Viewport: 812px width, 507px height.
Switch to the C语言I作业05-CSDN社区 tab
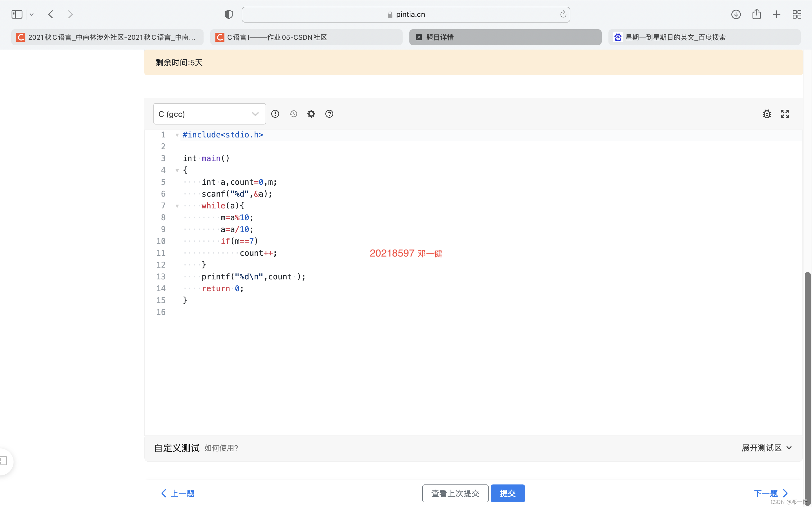(306, 37)
